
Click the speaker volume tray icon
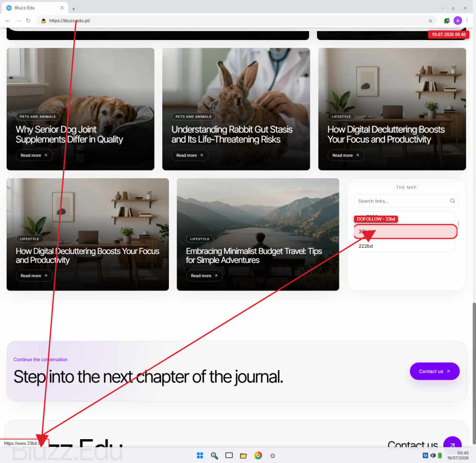[x=433, y=455]
